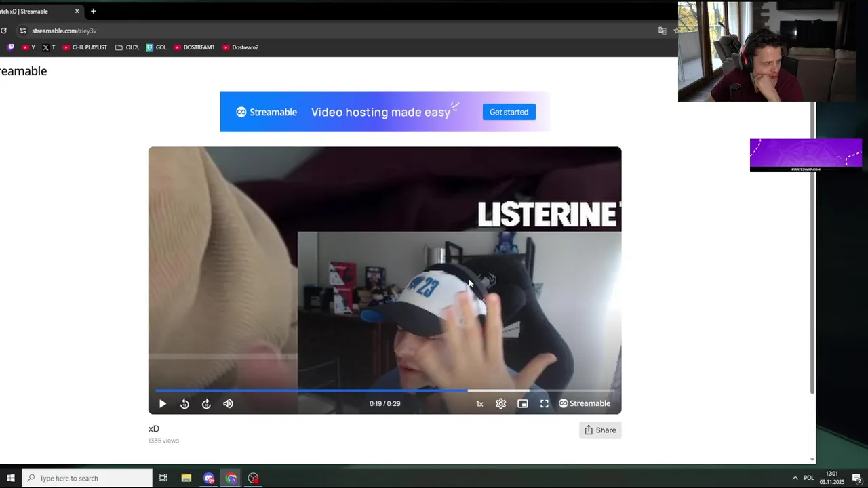Open the notification center icon

coord(857,478)
